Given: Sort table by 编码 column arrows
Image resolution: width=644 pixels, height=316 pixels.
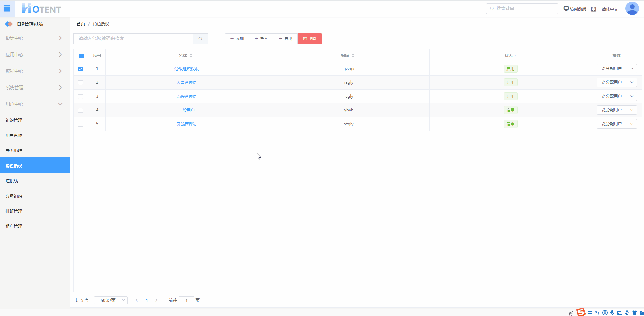Looking at the screenshot, I should 353,56.
